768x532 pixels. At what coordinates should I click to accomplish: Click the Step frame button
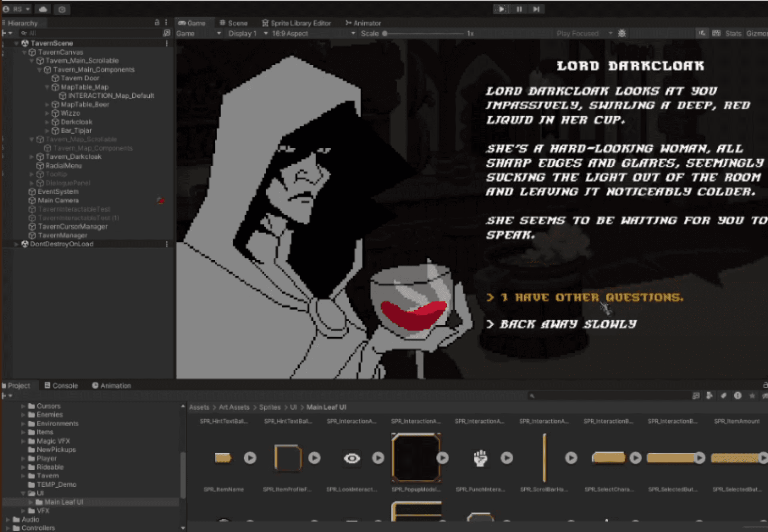point(537,9)
